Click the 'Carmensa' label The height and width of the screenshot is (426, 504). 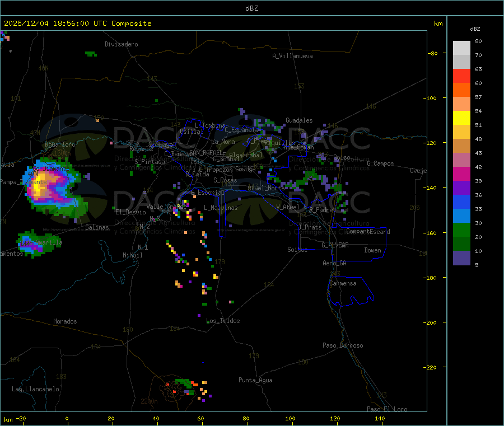pyautogui.click(x=343, y=283)
